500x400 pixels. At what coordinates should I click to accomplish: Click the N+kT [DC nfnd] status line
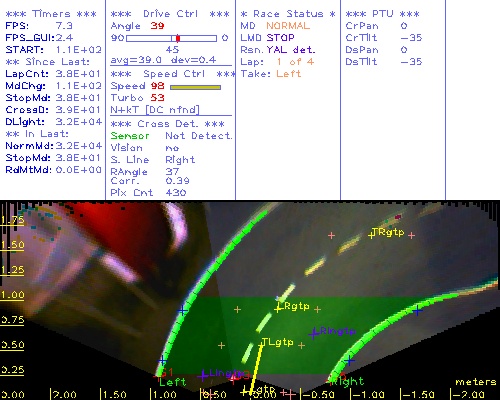point(155,110)
